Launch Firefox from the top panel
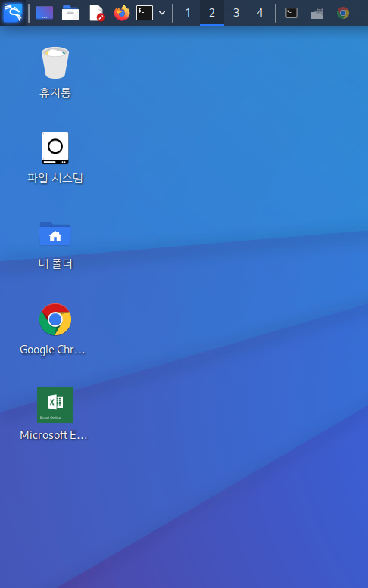368x588 pixels. pyautogui.click(x=122, y=13)
